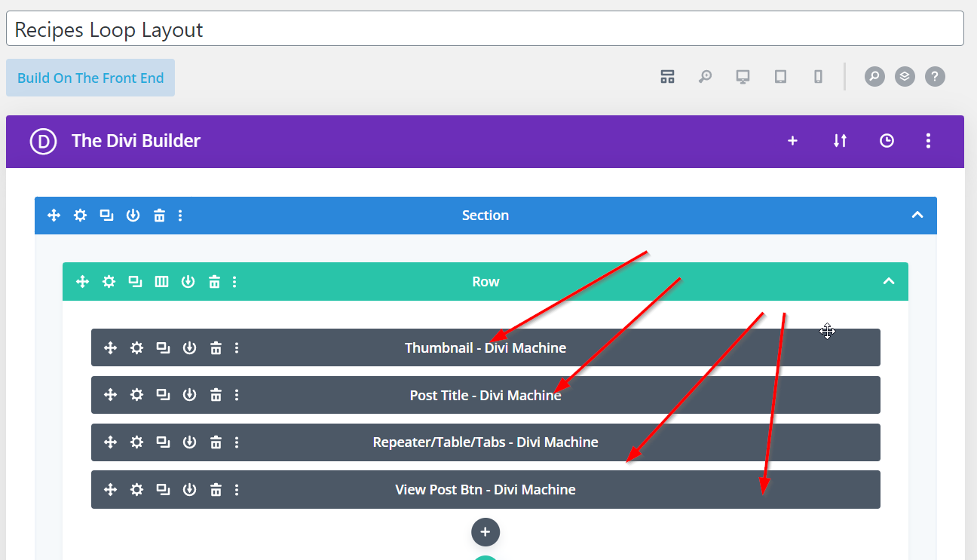The image size is (977, 560).
Task: Add new module with plus button
Action: click(485, 532)
